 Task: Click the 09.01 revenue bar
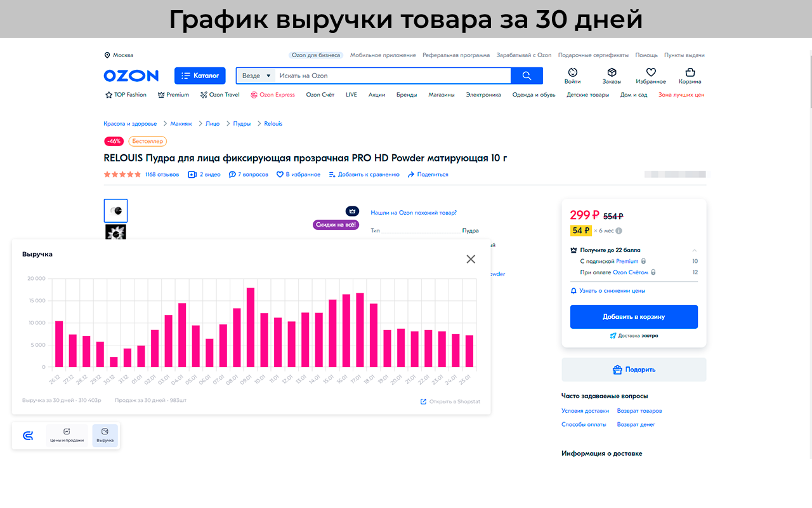(251, 327)
